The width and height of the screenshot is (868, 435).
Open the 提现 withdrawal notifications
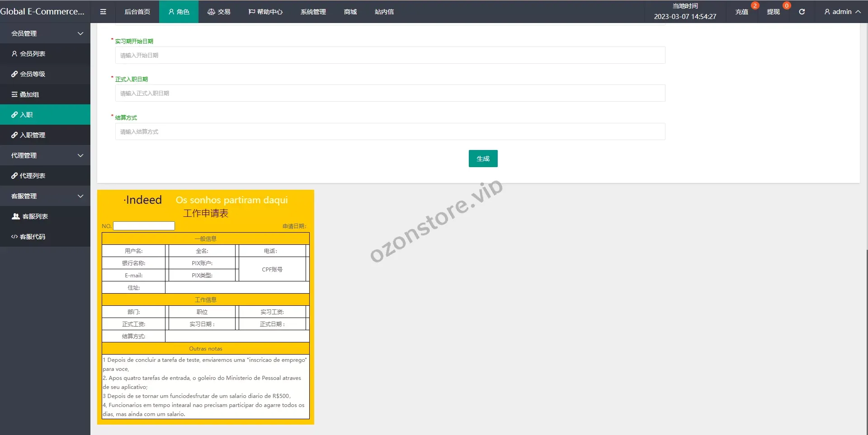pos(773,12)
